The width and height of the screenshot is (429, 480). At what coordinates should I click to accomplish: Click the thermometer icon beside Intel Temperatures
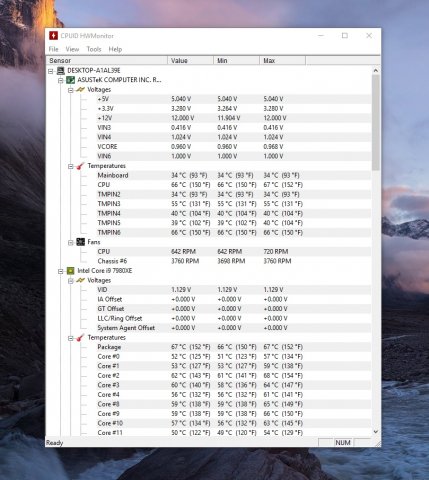click(x=80, y=338)
